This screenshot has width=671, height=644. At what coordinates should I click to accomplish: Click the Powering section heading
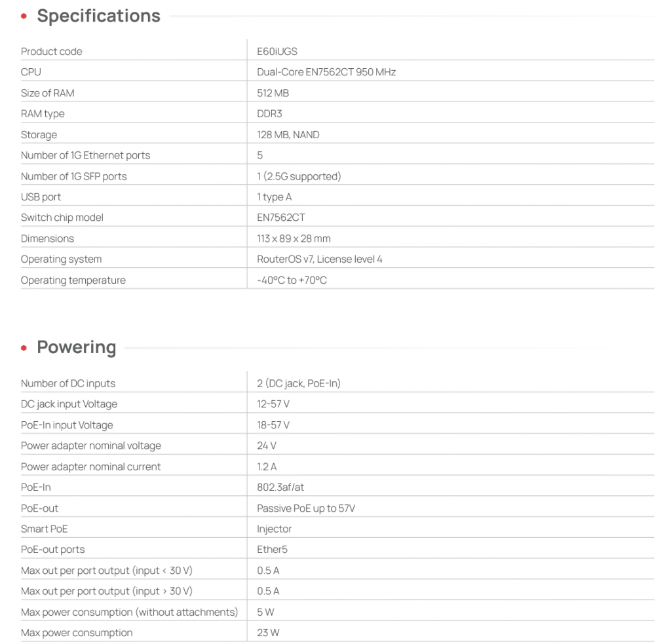[76, 347]
